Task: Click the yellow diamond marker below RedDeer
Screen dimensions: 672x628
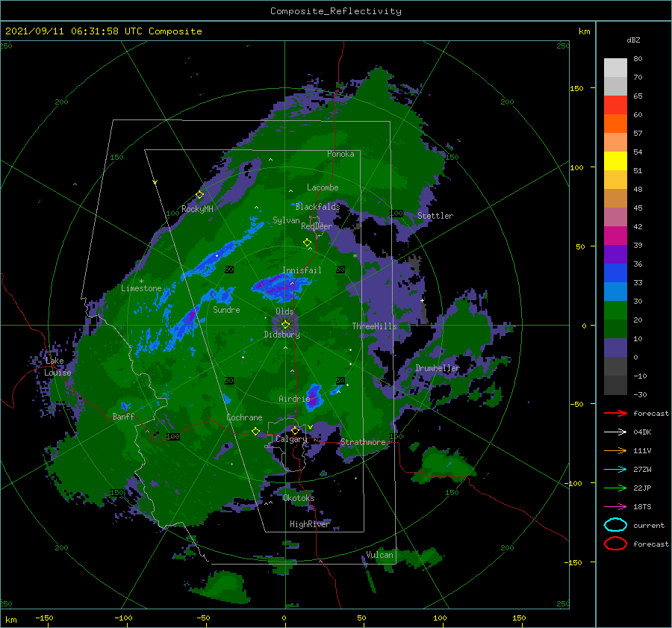Action: 308,242
